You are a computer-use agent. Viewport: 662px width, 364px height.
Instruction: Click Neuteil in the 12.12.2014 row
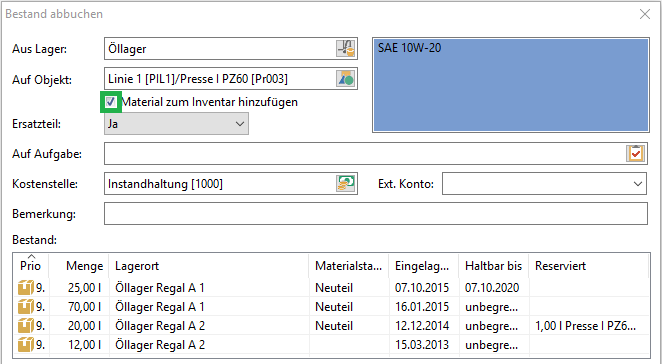pos(334,326)
